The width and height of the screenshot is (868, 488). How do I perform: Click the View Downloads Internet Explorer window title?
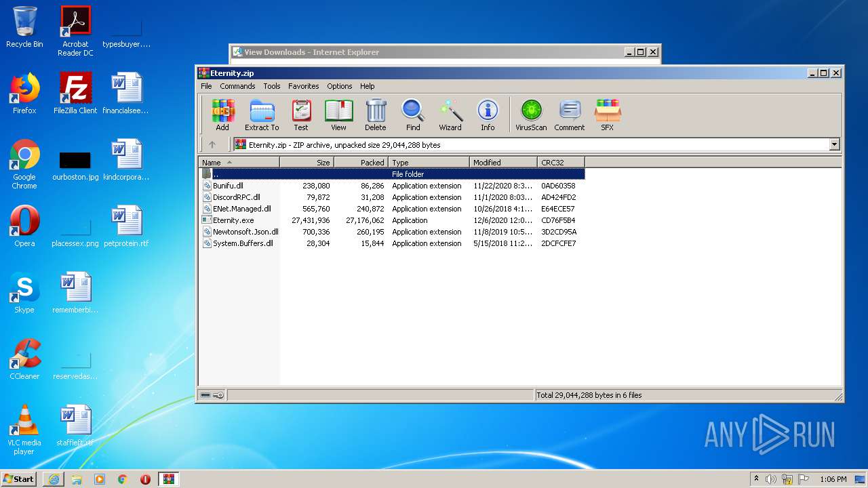tap(311, 52)
